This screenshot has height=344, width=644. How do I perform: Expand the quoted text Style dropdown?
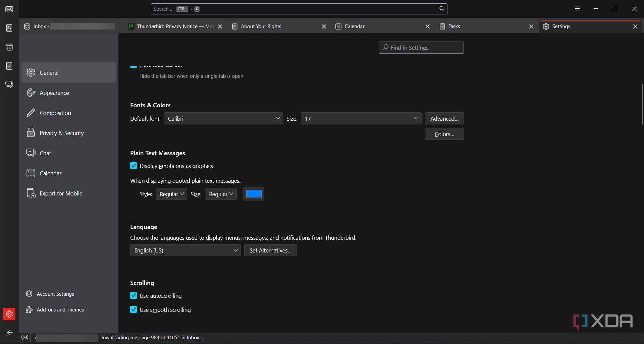click(x=171, y=194)
